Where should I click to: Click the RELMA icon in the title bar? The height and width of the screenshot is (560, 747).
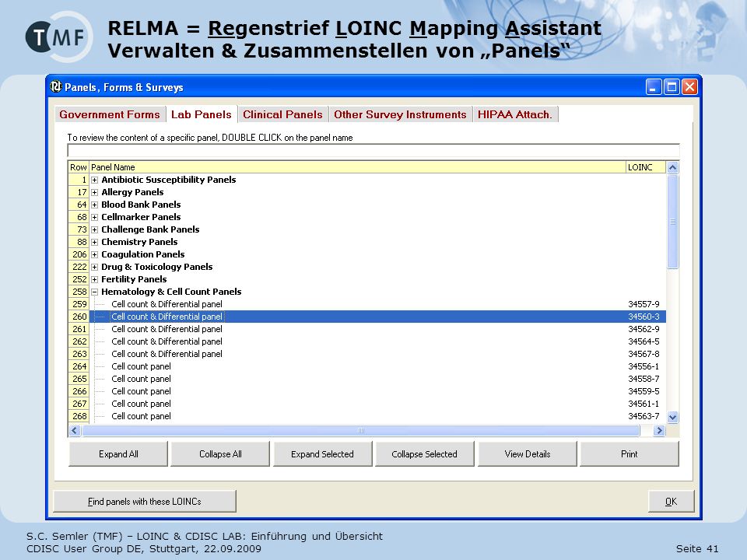56,86
